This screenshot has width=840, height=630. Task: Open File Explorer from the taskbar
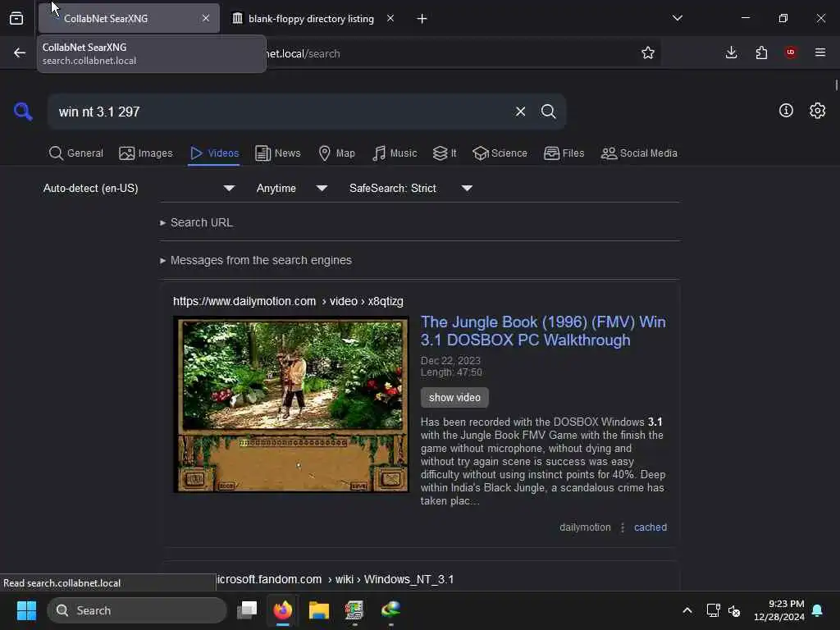point(319,610)
